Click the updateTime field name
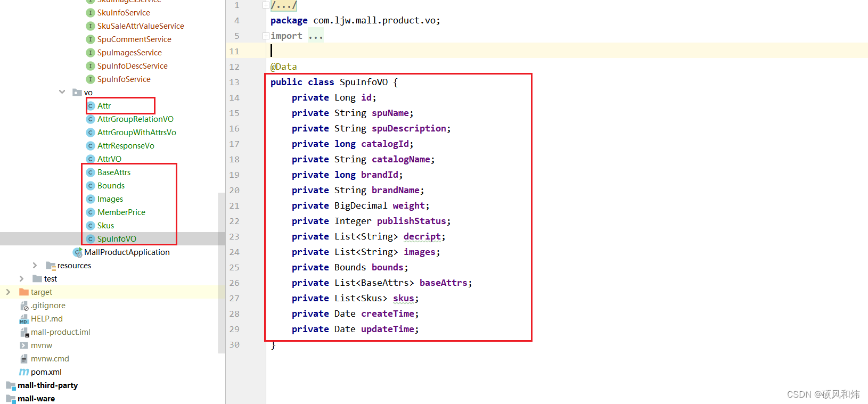Screen dimensions: 868x404 tap(388, 329)
